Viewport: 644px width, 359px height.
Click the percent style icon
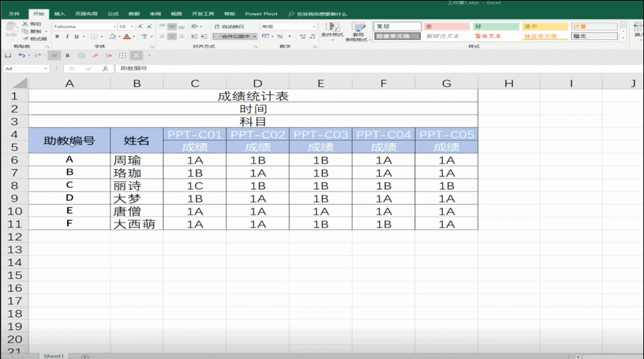[280, 37]
